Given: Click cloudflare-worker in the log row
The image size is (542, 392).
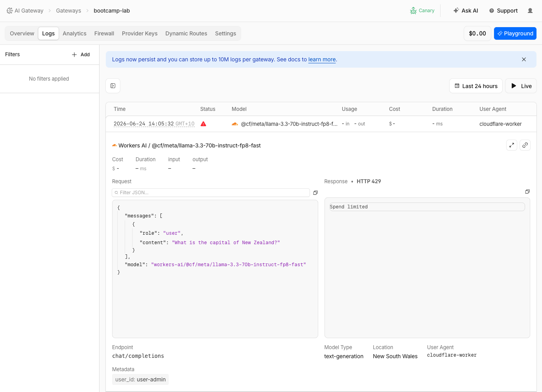Looking at the screenshot, I should coord(500,124).
